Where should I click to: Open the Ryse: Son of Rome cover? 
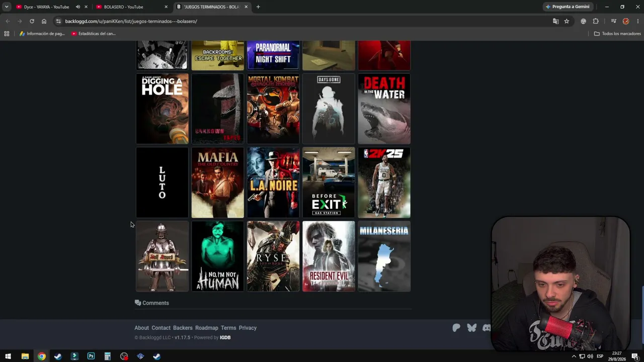click(x=273, y=256)
